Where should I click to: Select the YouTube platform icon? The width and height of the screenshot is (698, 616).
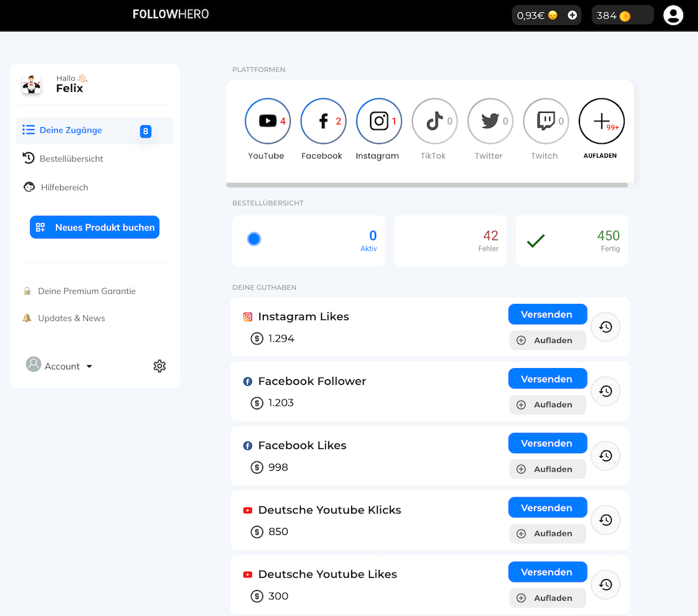267,121
